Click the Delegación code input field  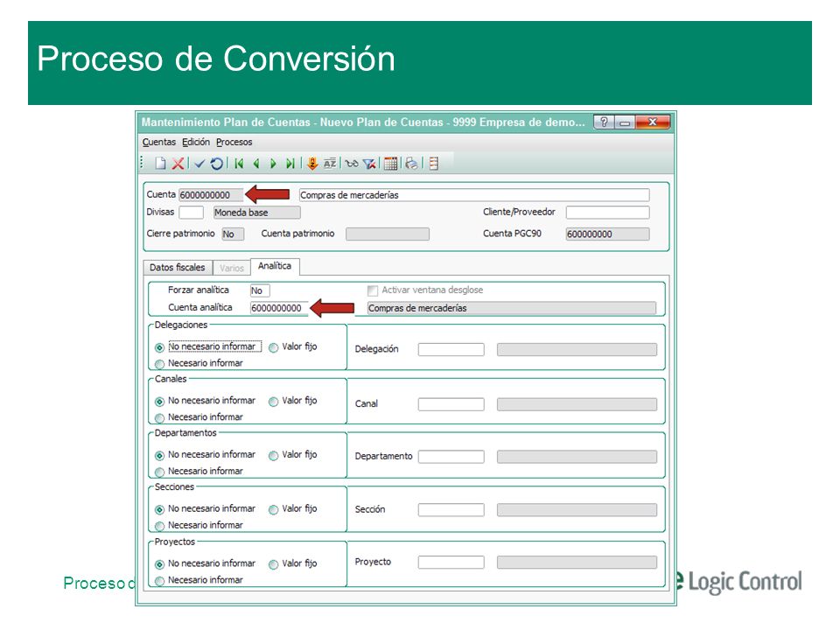451,350
